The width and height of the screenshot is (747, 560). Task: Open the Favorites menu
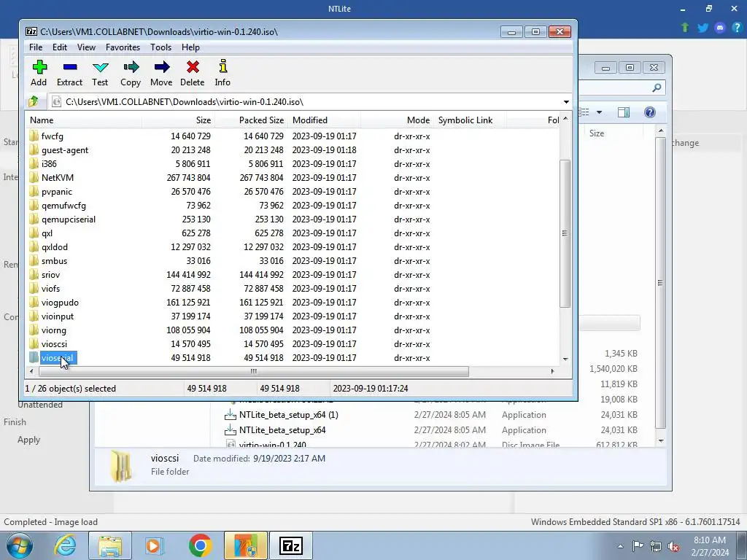[x=123, y=47]
